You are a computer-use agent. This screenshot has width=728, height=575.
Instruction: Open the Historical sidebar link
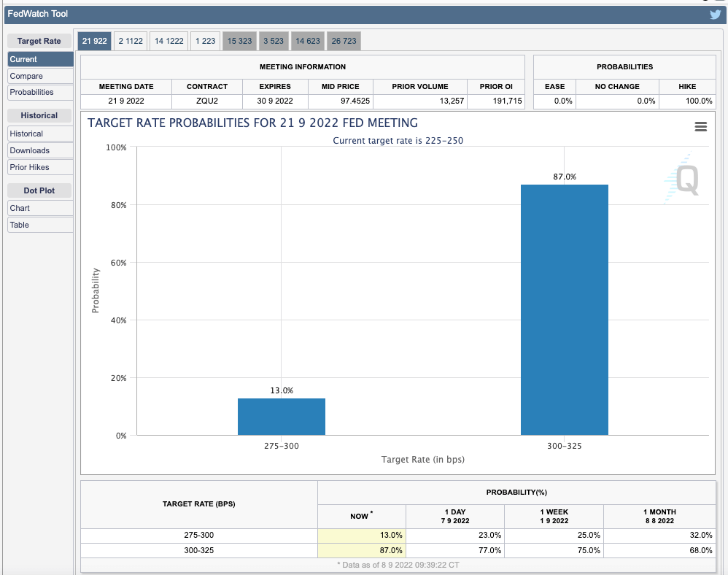click(x=40, y=134)
